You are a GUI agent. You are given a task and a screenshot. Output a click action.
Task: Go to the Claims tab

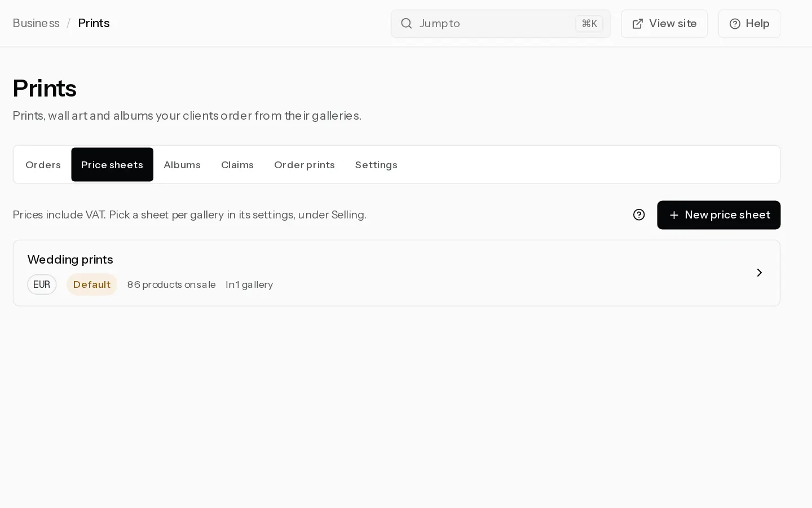coord(237,165)
